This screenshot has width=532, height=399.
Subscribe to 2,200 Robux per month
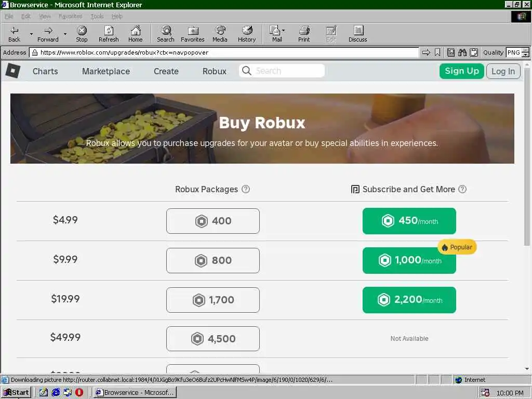pyautogui.click(x=409, y=300)
